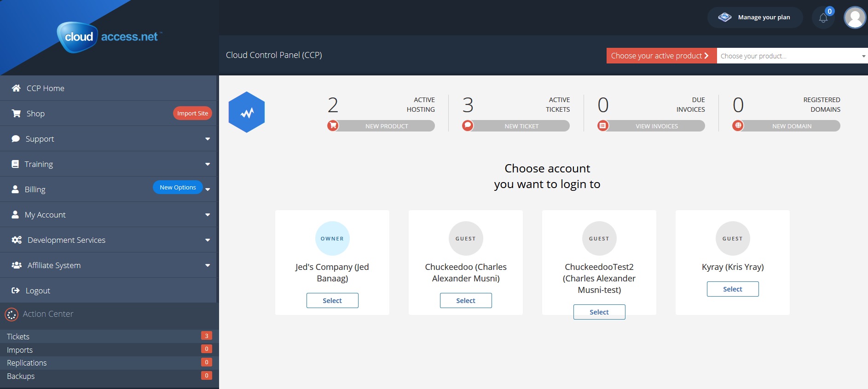
Task: Open Replications in Action Center
Action: coord(110,362)
